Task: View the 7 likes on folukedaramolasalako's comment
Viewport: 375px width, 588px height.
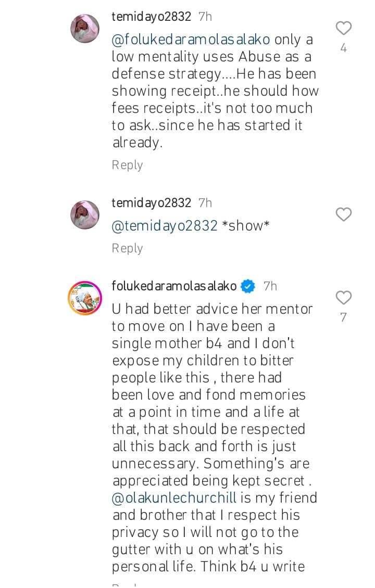Action: tap(344, 317)
